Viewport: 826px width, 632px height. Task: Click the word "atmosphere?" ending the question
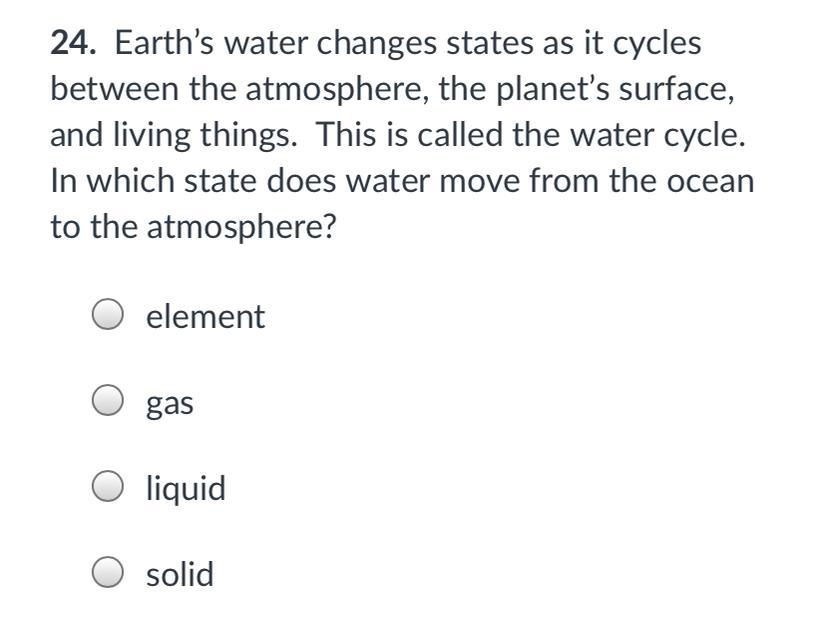[x=241, y=228]
